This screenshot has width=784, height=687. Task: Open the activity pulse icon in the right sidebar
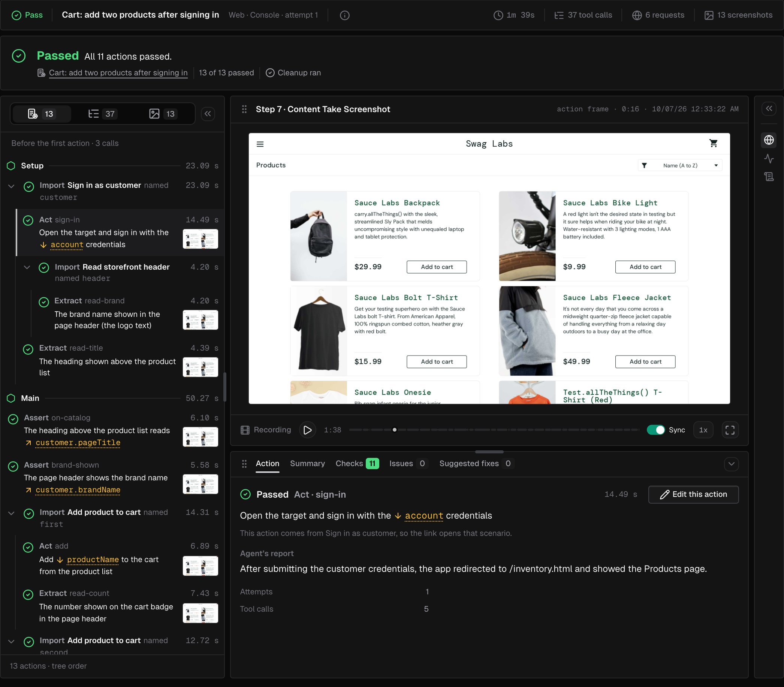[x=769, y=158]
